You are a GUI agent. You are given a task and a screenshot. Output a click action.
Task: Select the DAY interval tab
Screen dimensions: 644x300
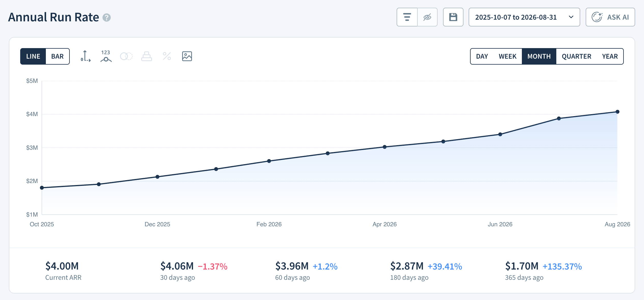[482, 56]
